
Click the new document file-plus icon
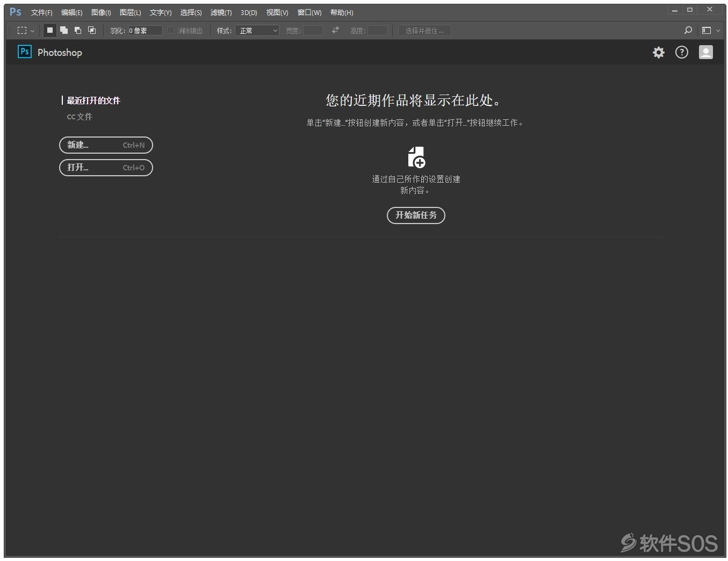click(416, 157)
